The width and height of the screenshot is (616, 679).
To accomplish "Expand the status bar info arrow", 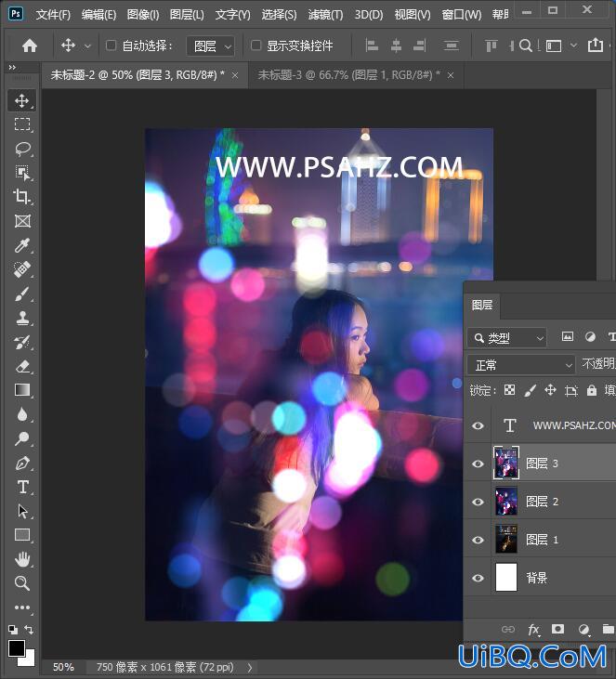I will tap(250, 667).
